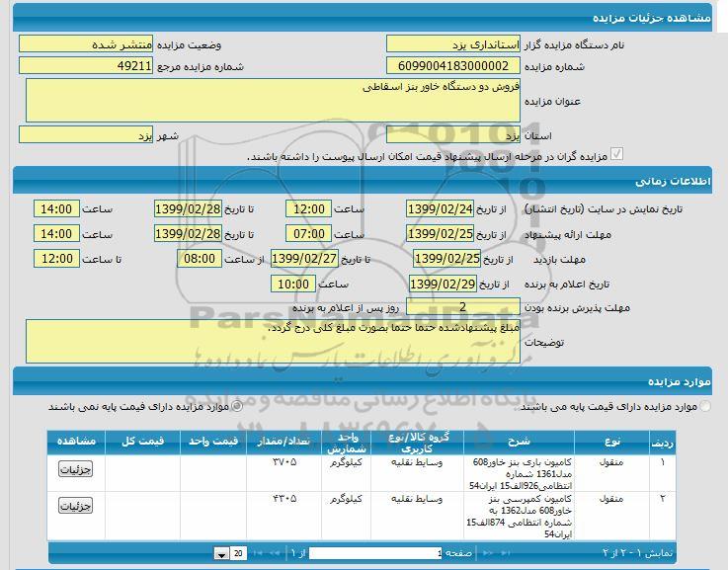728x570 pixels.
Task: Click the display start date 1399/02/24
Action: [x=441, y=208]
